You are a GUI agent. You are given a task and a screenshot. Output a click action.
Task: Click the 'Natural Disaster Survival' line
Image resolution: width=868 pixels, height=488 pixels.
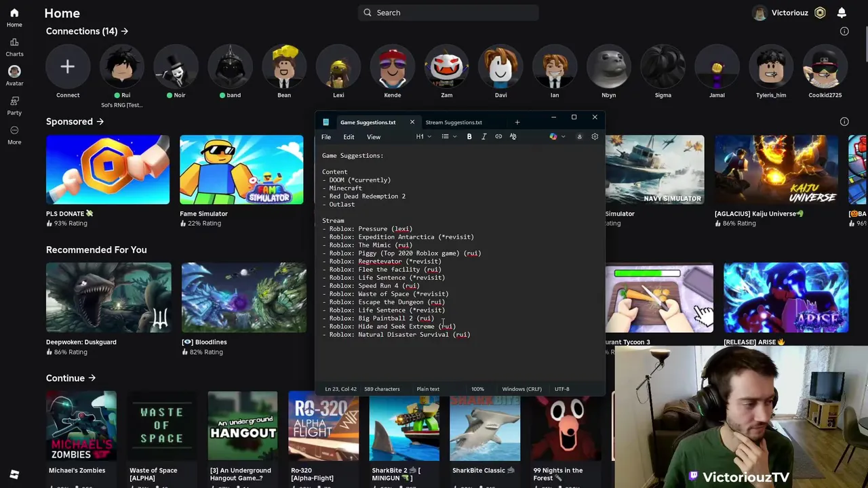[x=396, y=335]
